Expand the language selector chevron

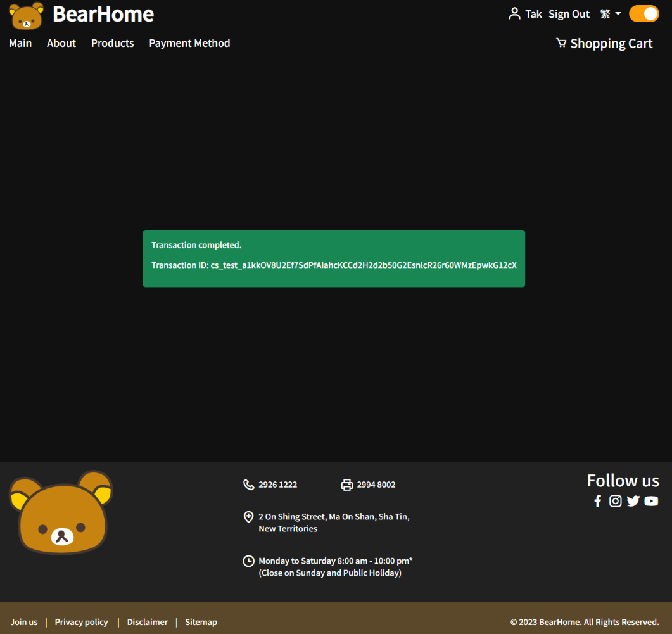click(x=617, y=15)
